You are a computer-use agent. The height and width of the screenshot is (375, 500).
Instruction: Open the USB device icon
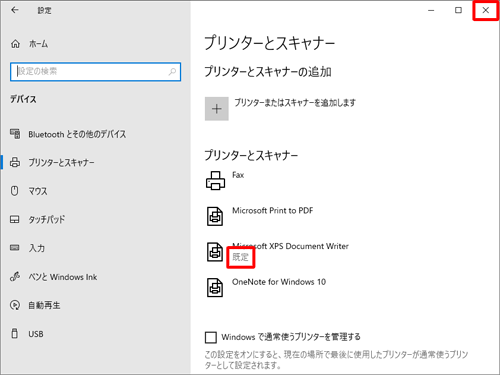pyautogui.click(x=15, y=333)
